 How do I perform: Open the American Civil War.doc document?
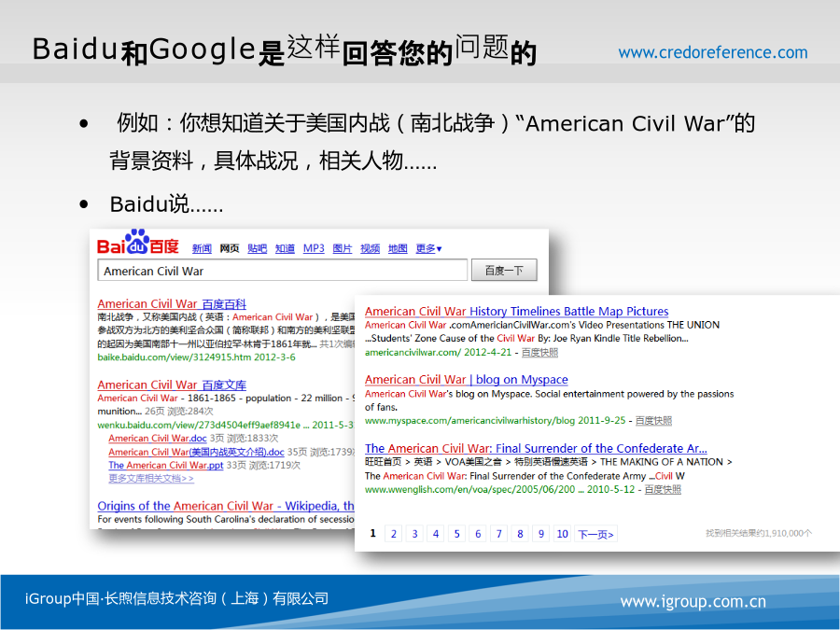[x=158, y=439]
